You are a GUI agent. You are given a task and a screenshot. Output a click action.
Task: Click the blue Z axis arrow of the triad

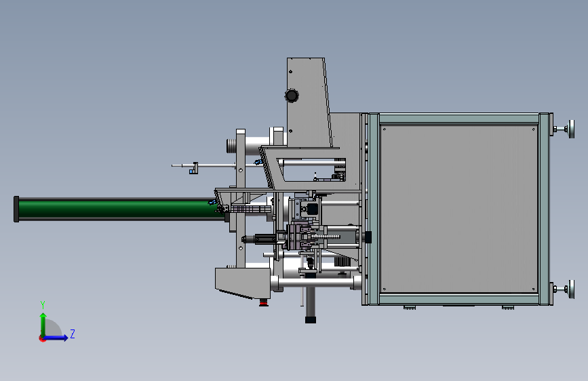(56, 338)
